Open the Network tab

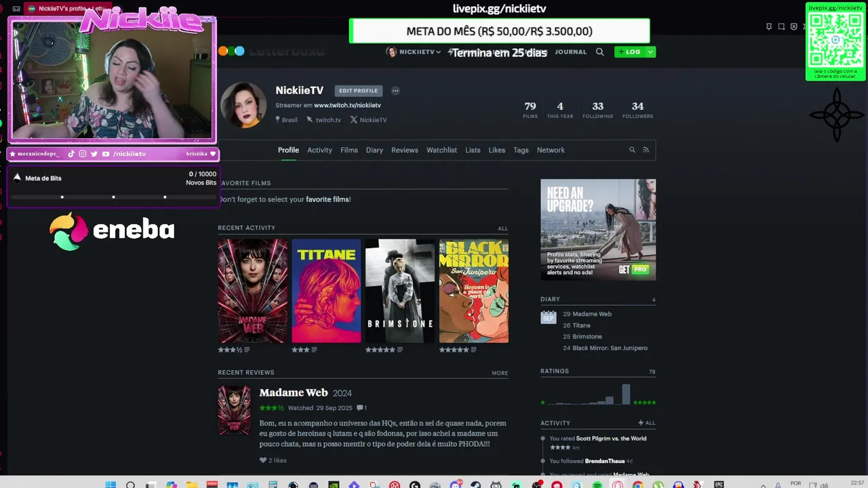551,150
